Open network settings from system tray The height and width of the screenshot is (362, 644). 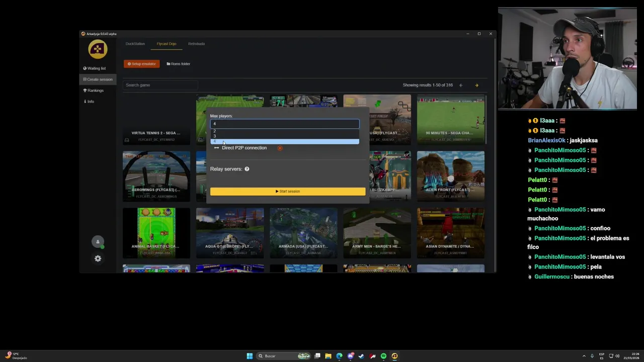611,356
